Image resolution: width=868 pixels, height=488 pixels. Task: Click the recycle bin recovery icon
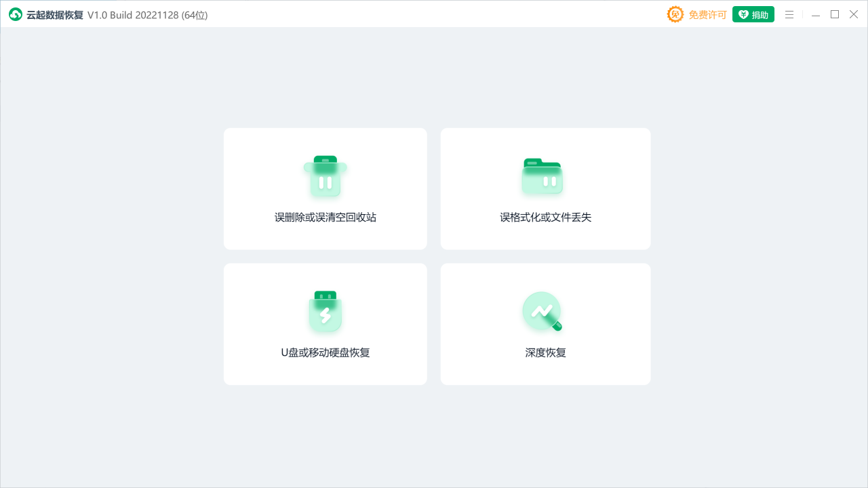point(325,177)
